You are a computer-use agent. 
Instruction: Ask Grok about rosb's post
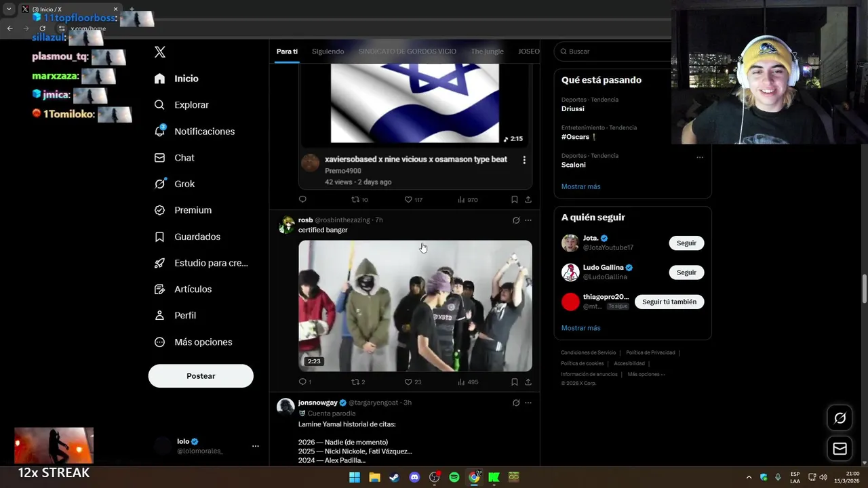click(516, 220)
